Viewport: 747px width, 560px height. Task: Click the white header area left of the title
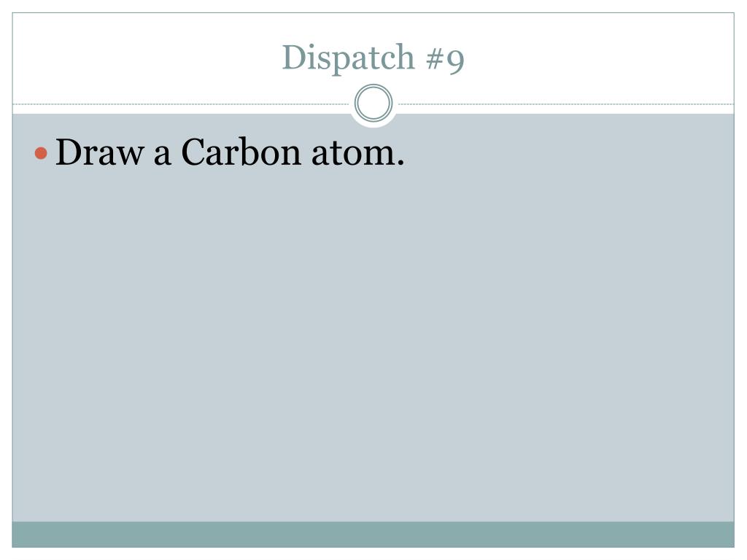(143, 57)
